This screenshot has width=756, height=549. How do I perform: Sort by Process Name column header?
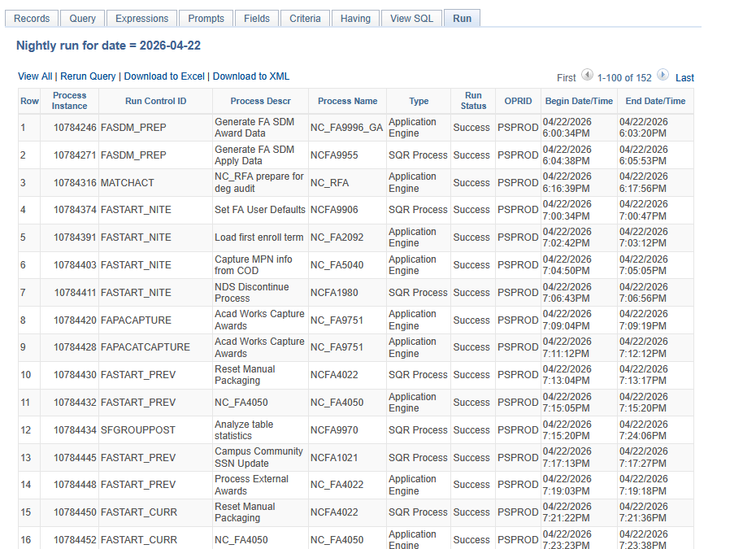point(348,101)
